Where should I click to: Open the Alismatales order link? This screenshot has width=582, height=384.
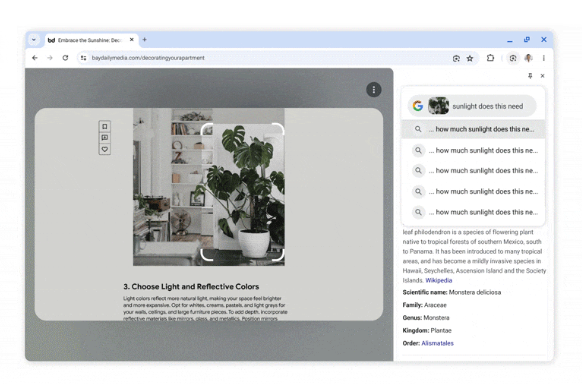pos(437,343)
